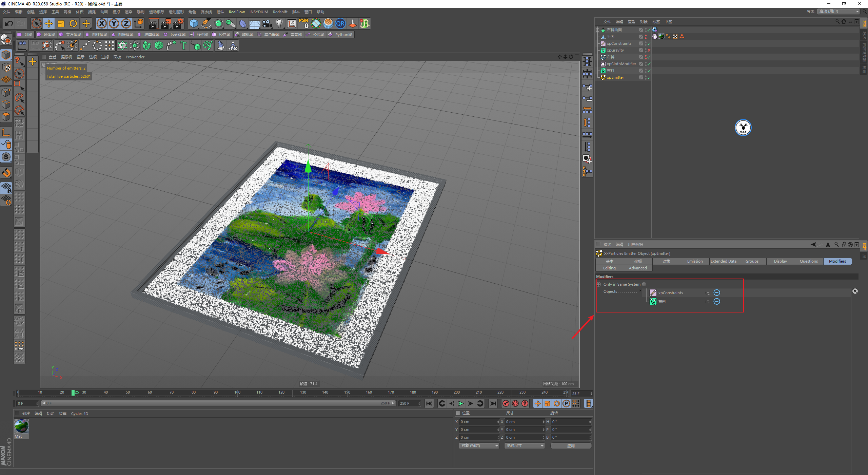Switch to the Emission tab

click(695, 261)
